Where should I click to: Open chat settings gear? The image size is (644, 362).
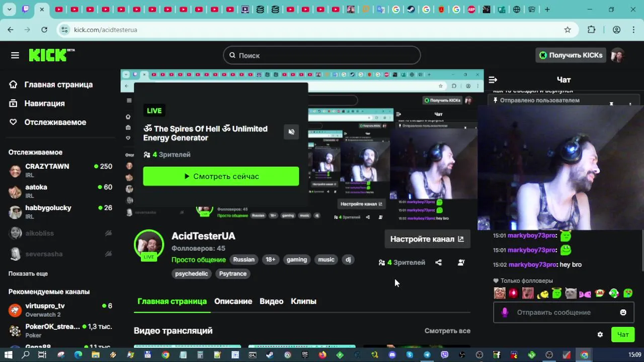[600, 335]
